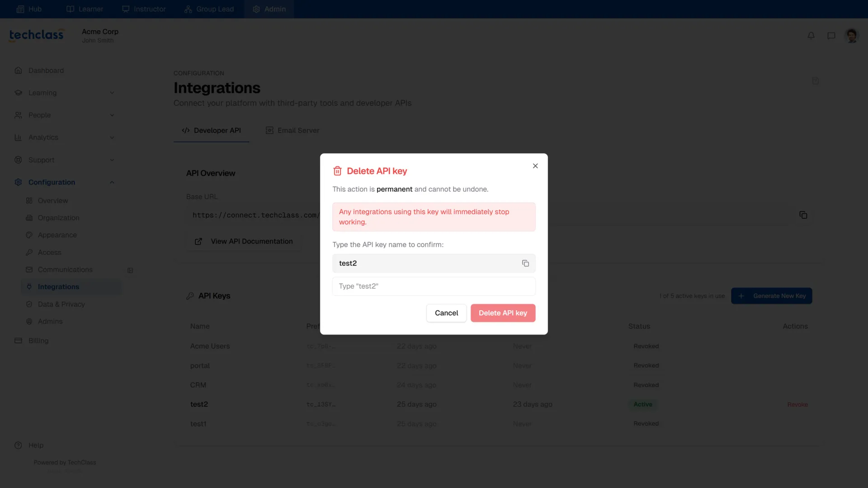Switch to Group Lead view

209,9
